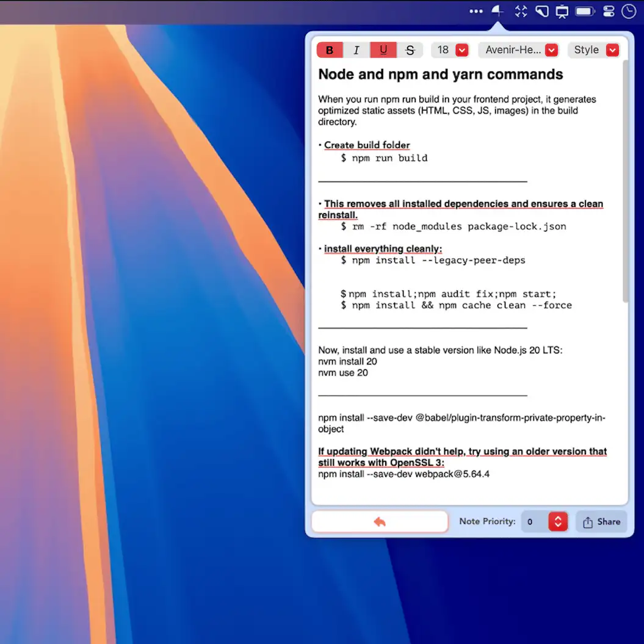644x644 pixels.
Task: Toggle bold formatting button
Action: click(330, 50)
